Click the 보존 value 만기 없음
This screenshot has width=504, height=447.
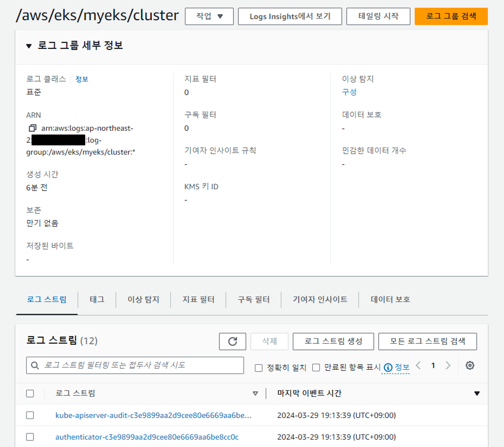point(42,223)
